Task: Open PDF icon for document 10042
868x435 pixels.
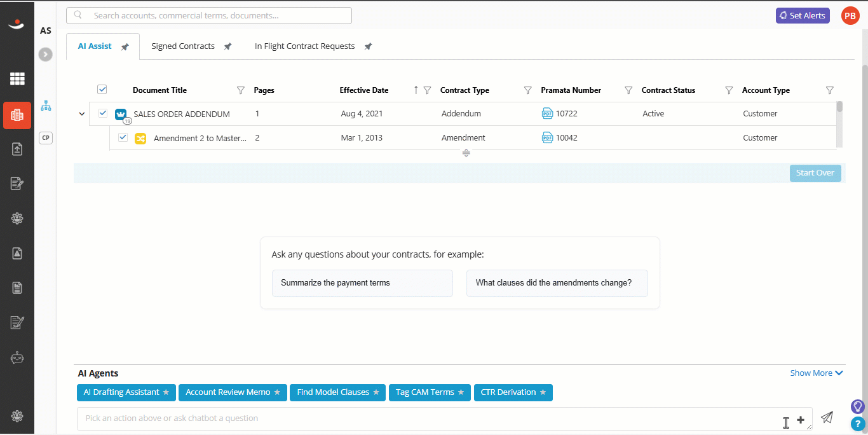Action: [547, 137]
